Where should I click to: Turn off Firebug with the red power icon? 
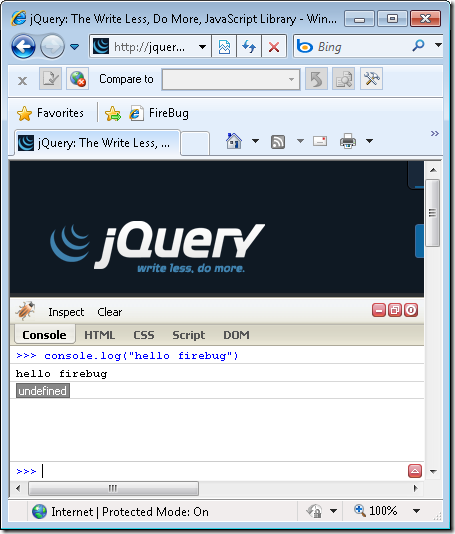coord(411,310)
